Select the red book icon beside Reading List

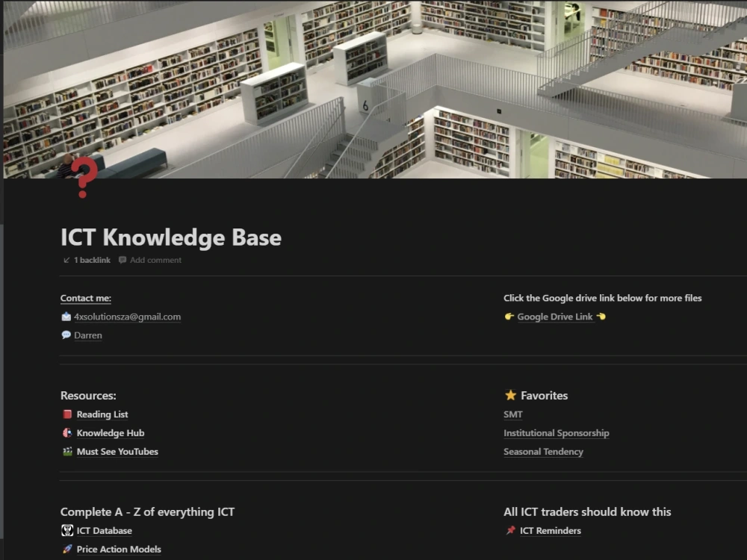(66, 414)
